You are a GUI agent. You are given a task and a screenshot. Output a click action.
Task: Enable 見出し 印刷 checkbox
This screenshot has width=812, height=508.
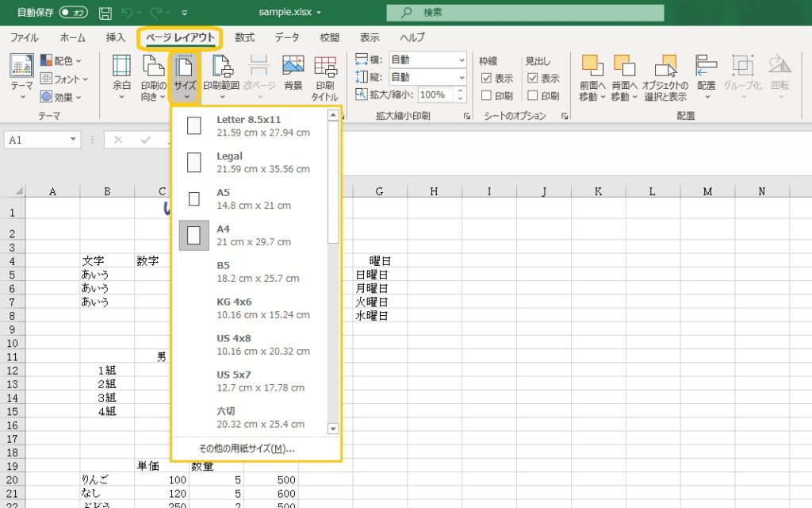coord(532,96)
